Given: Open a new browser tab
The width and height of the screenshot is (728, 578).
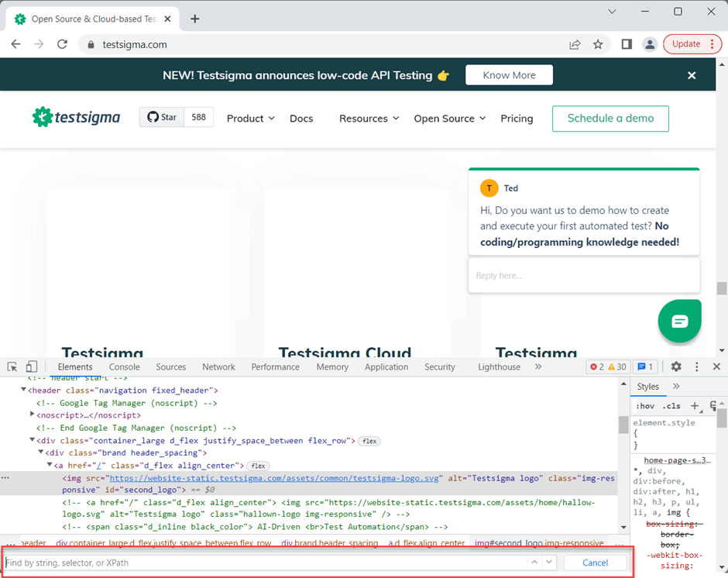Looking at the screenshot, I should (195, 19).
